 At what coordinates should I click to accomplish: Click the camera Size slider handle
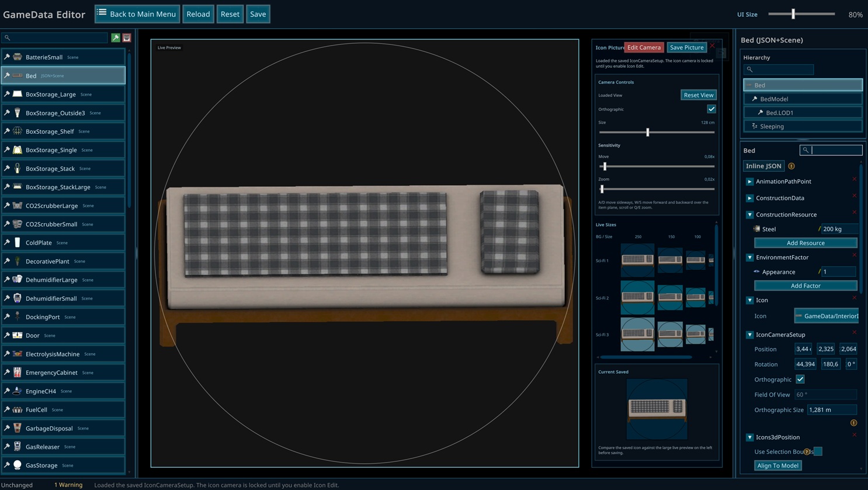pos(647,133)
